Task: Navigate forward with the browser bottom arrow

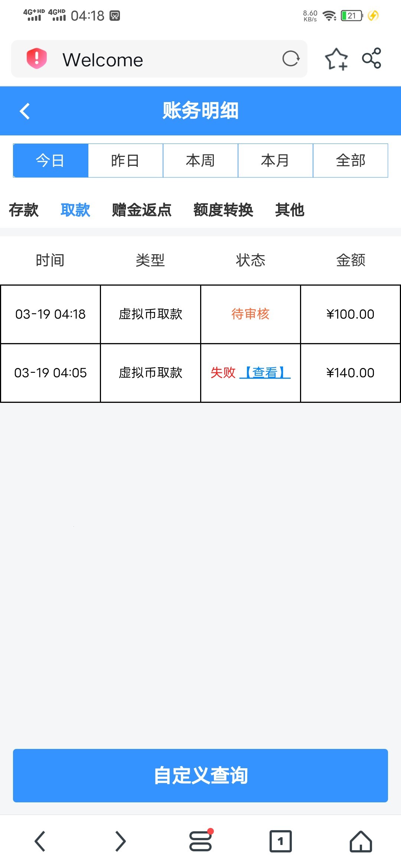Action: (120, 841)
